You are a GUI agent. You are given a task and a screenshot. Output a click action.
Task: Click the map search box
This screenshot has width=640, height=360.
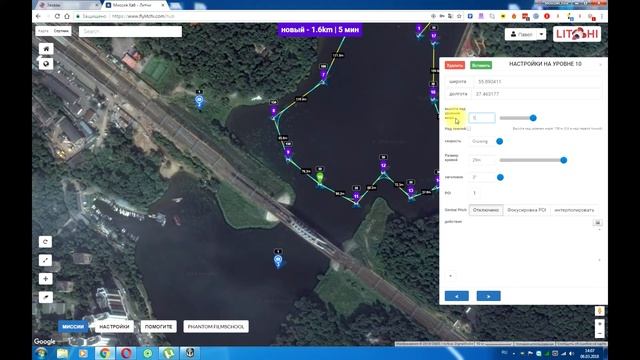[x=130, y=31]
